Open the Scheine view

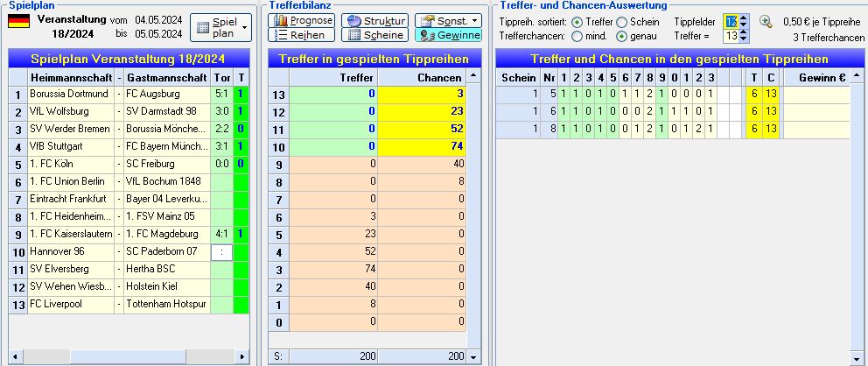[x=374, y=35]
